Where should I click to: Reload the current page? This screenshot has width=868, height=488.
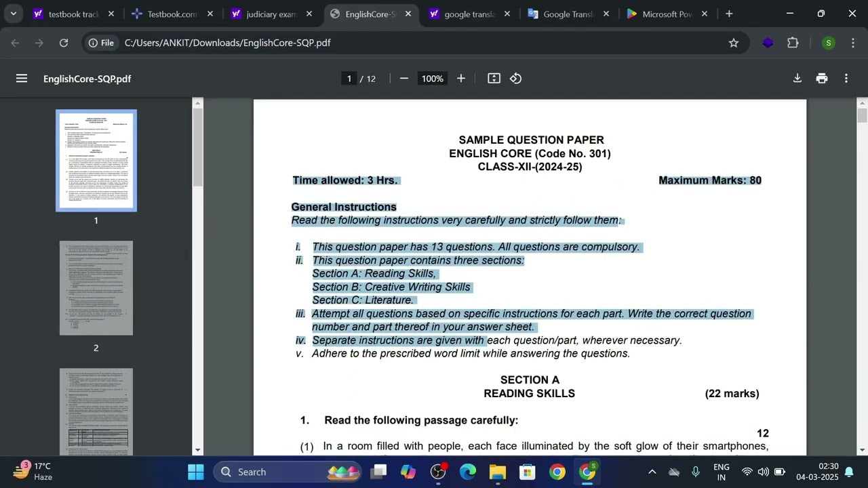tap(64, 43)
